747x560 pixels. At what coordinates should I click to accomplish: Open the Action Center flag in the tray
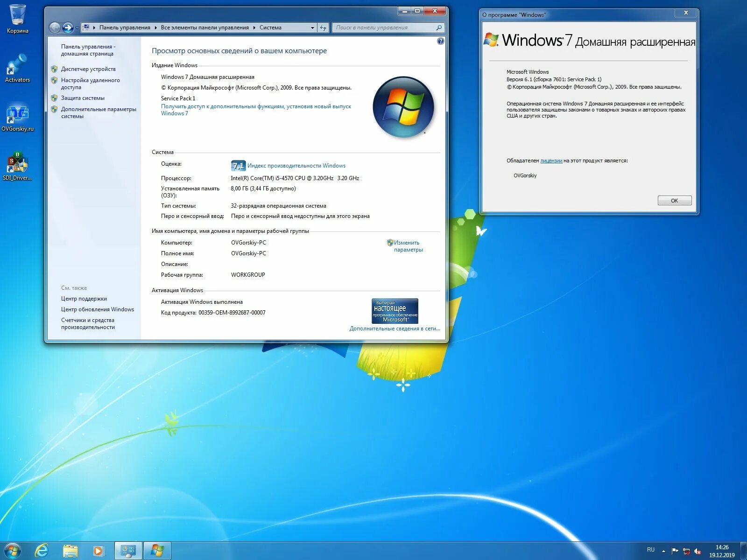point(675,551)
